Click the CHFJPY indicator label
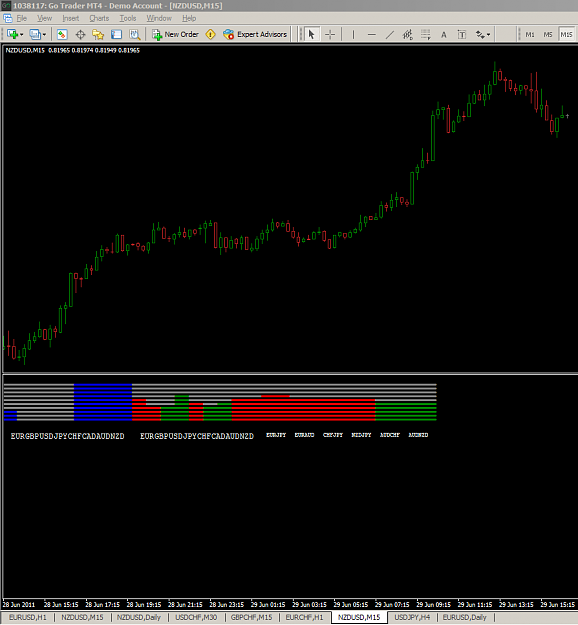The image size is (578, 625). tap(333, 435)
